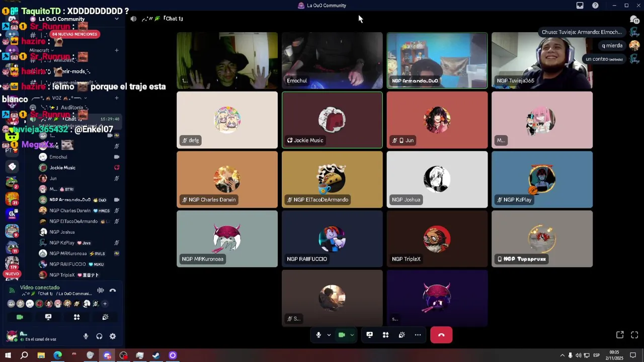Open File Explorer from the taskbar
This screenshot has width=644, height=362.
coord(41,355)
